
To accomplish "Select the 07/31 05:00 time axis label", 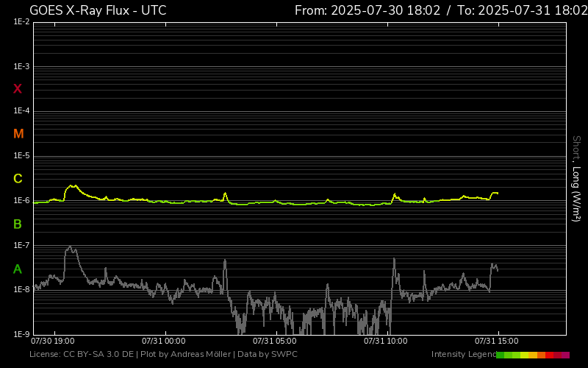I will 274,341.
